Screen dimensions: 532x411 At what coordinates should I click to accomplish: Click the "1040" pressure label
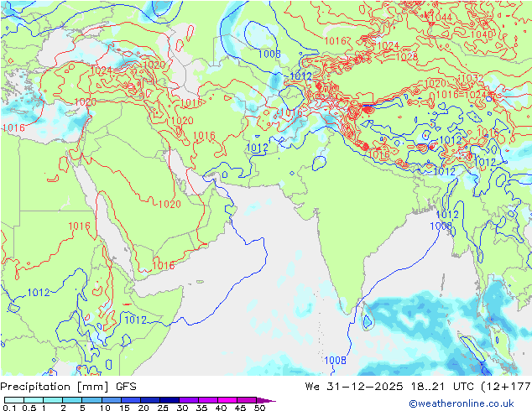(482, 34)
